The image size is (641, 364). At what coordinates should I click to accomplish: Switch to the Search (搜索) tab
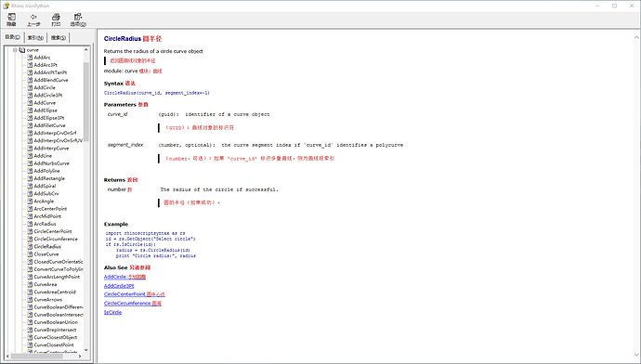pos(58,37)
